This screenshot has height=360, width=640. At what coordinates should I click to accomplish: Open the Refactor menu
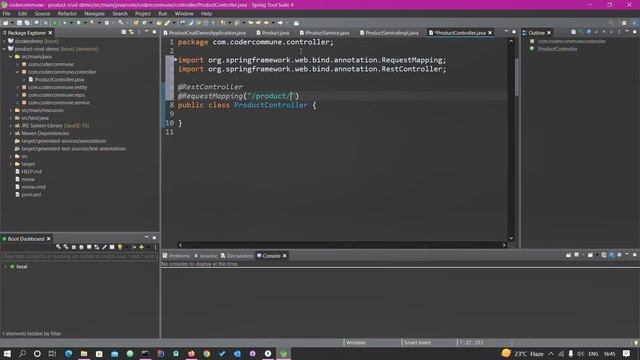pos(67,13)
